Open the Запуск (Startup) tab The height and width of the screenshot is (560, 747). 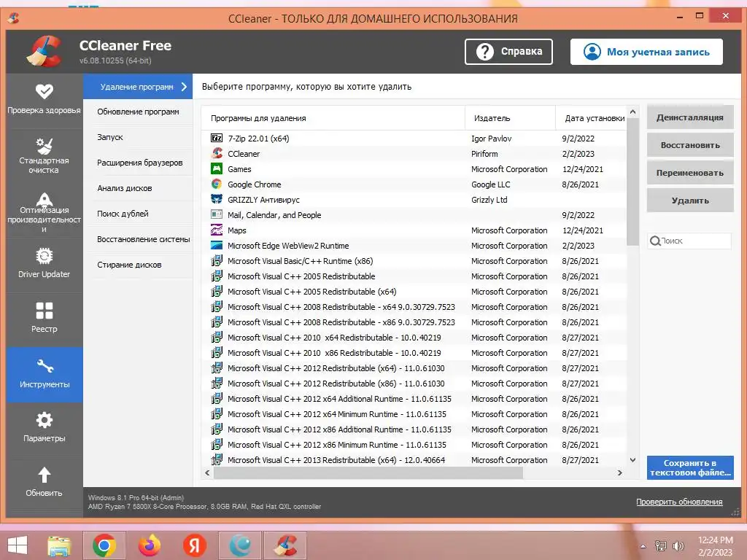(138, 137)
